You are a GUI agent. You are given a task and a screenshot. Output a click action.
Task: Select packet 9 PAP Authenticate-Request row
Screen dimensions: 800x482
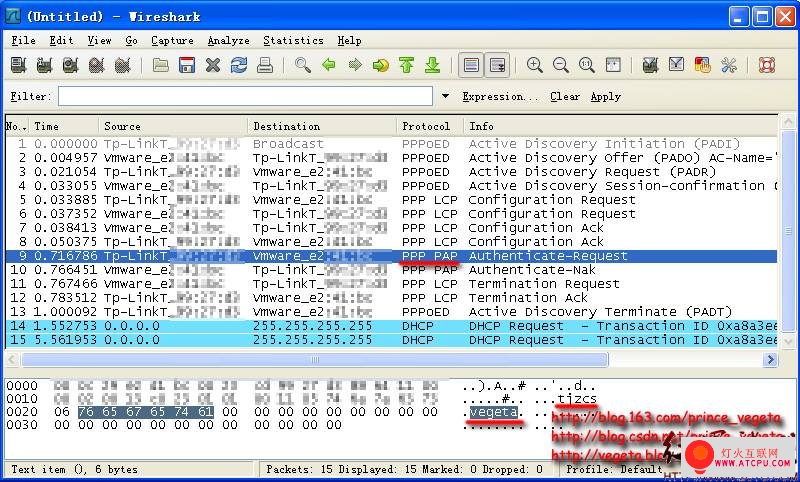coord(391,256)
